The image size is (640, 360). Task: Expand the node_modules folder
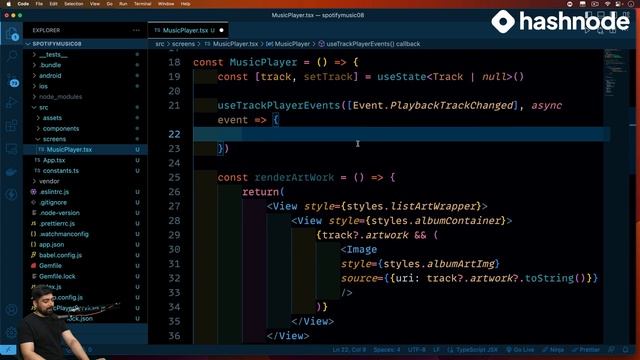[x=86, y=97]
